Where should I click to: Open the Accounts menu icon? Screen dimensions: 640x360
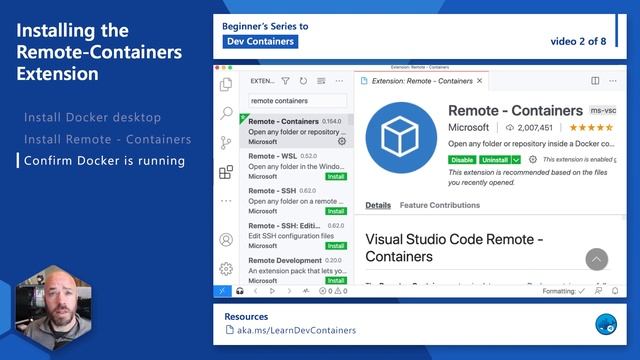(226, 240)
